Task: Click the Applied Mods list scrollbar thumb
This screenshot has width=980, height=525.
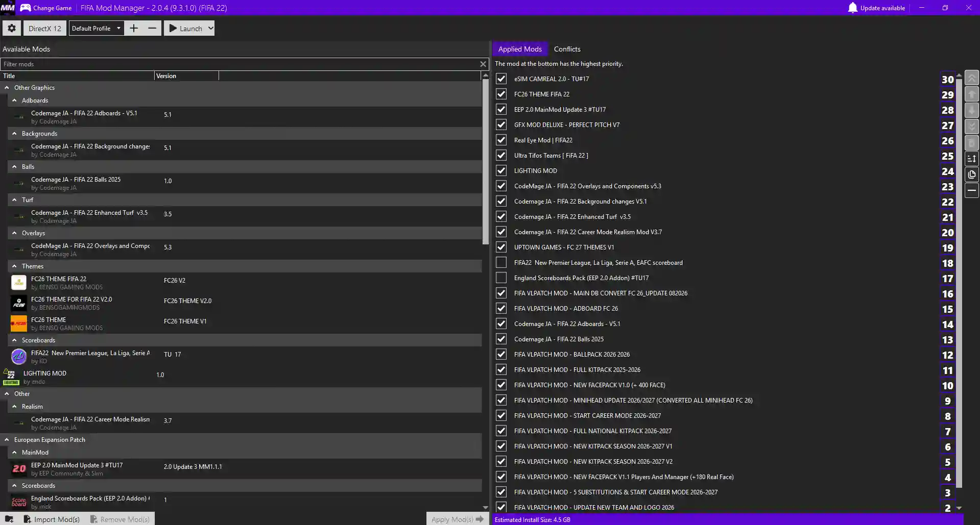Action: click(959, 282)
